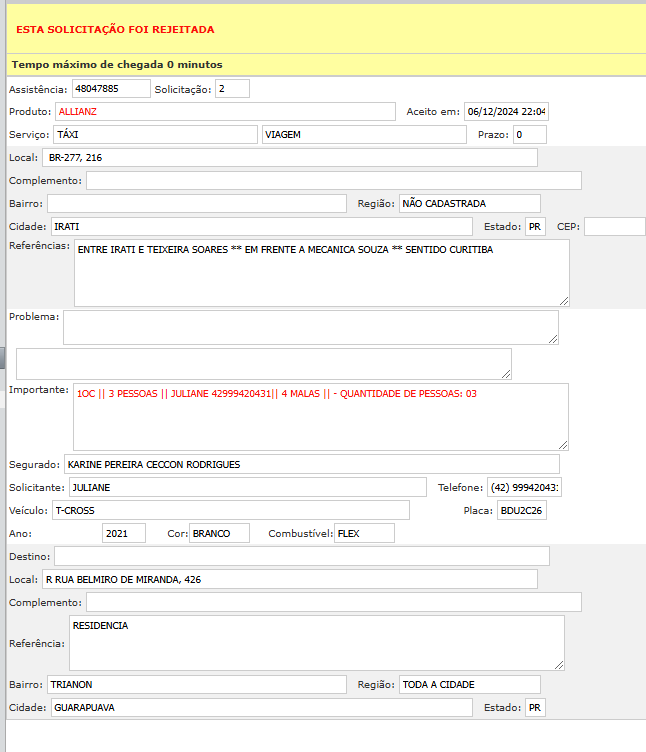The width and height of the screenshot is (646, 752).
Task: Click the Assistência field showing 48047885
Action: [111, 89]
